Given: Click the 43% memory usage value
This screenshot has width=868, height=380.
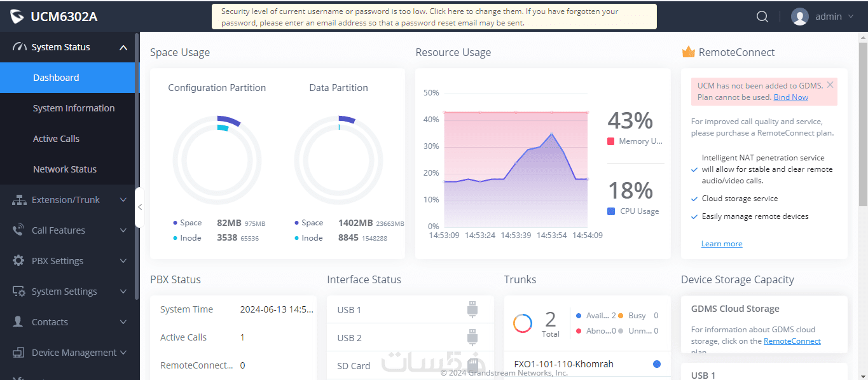Looking at the screenshot, I should (630, 120).
